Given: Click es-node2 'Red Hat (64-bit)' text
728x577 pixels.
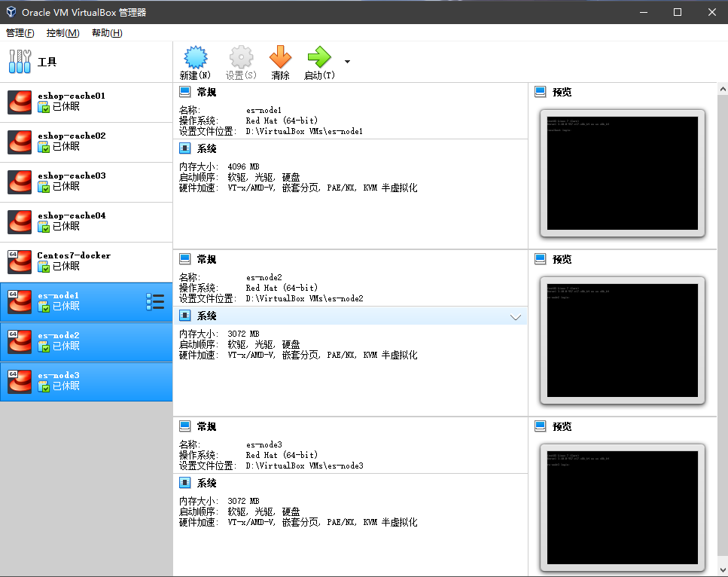Looking at the screenshot, I should (282, 288).
